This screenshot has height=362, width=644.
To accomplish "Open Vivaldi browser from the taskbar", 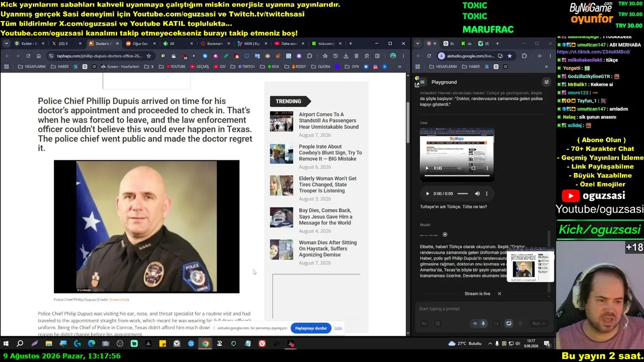I will tap(262, 344).
